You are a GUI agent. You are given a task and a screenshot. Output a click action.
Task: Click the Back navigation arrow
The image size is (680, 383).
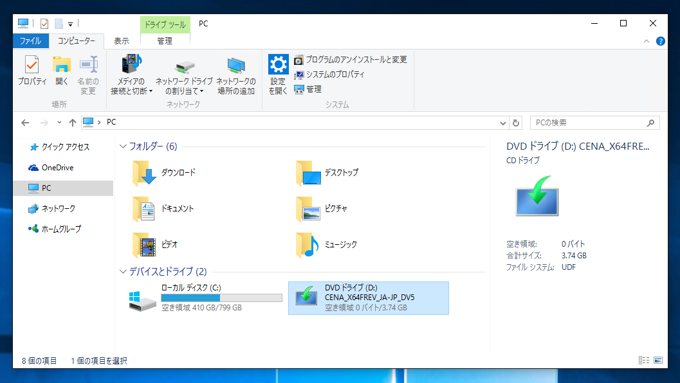coord(25,123)
